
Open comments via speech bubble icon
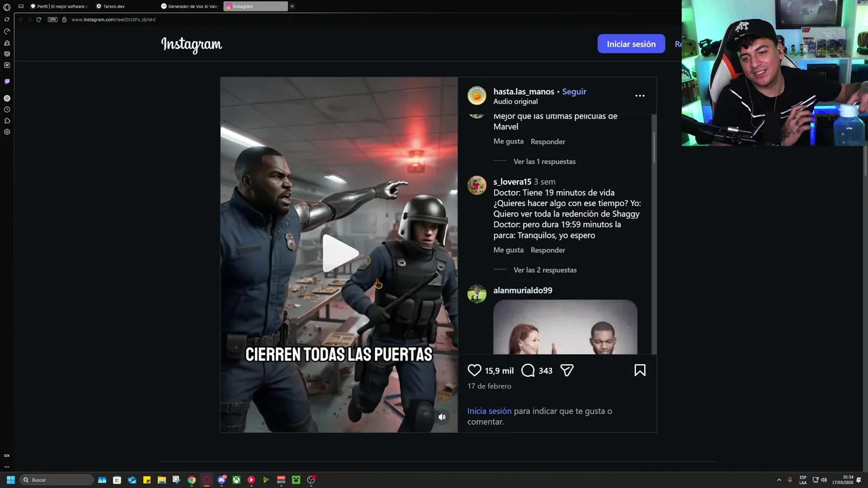tap(528, 370)
